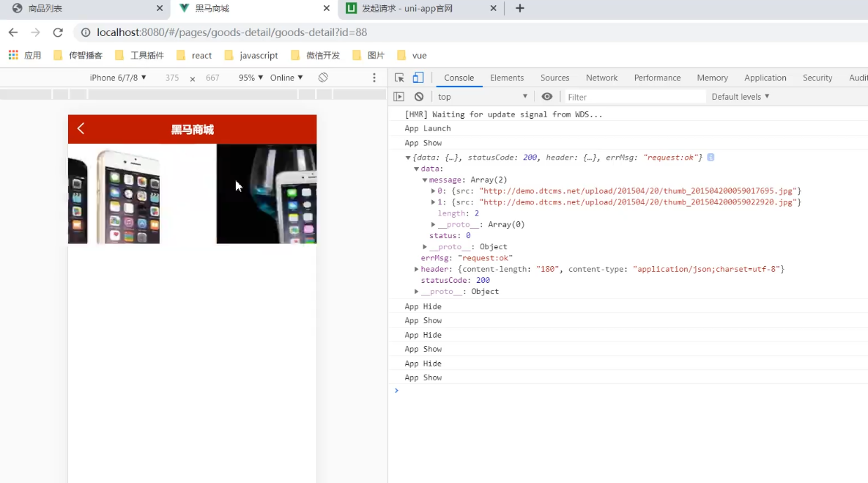The width and height of the screenshot is (868, 483).
Task: Click the 'App Launch' log entry
Action: click(x=428, y=128)
